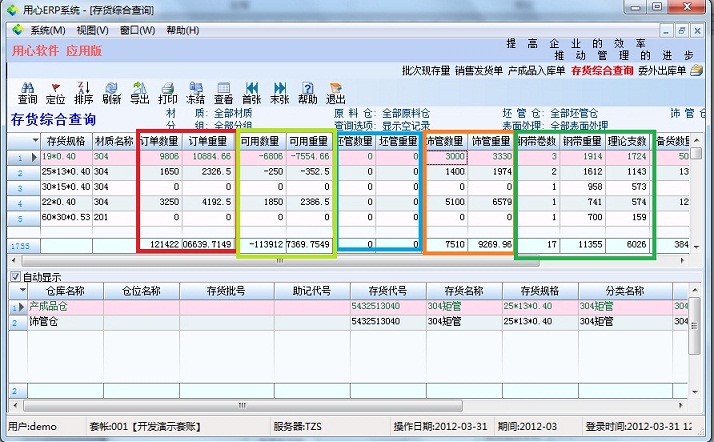The width and height of the screenshot is (714, 442).
Task: Click the 订单数量 column header
Action: tap(160, 142)
